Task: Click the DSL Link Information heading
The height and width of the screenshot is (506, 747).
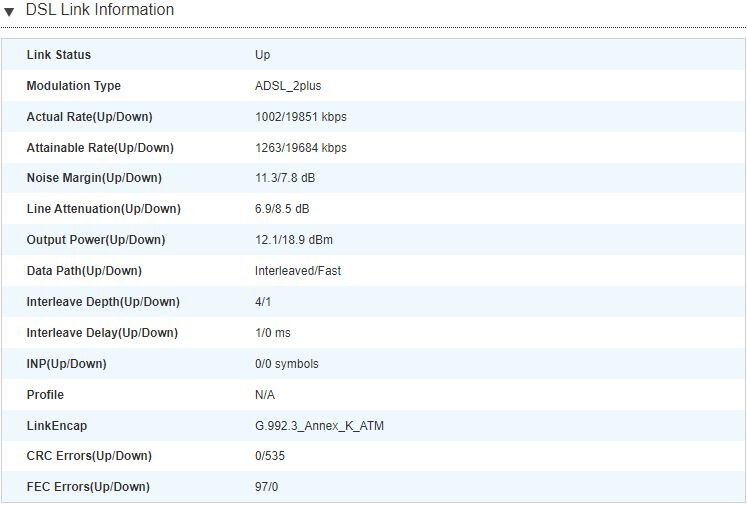Action: tap(100, 10)
